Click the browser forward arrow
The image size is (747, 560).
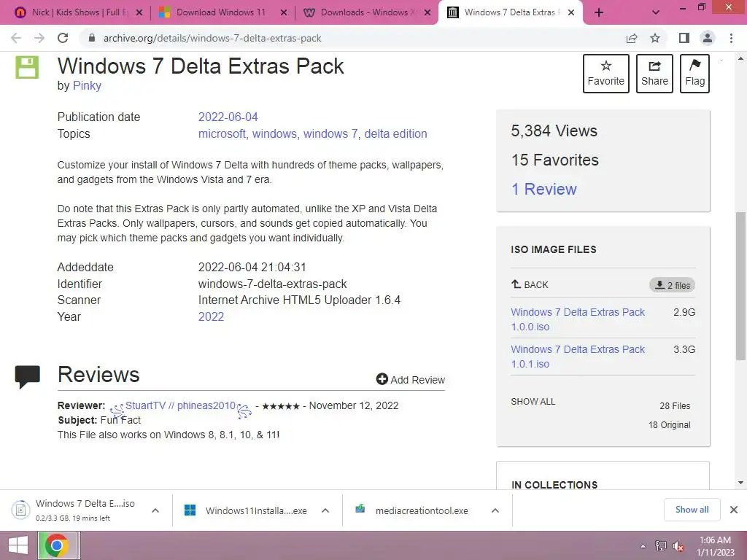point(39,38)
